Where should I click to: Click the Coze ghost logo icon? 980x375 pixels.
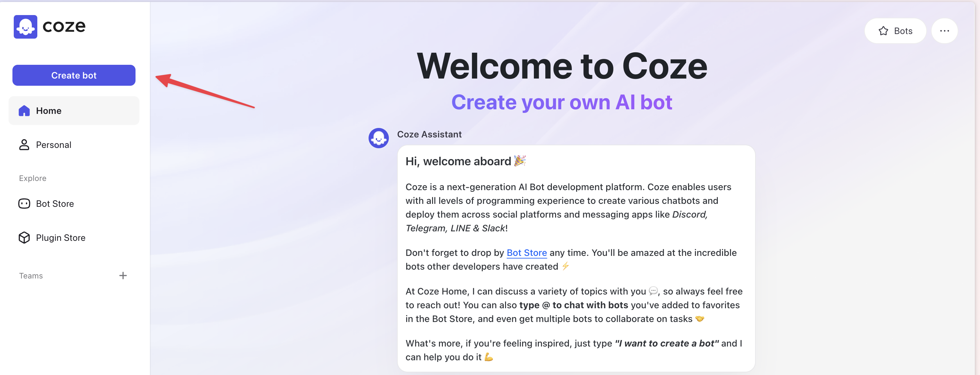click(26, 27)
